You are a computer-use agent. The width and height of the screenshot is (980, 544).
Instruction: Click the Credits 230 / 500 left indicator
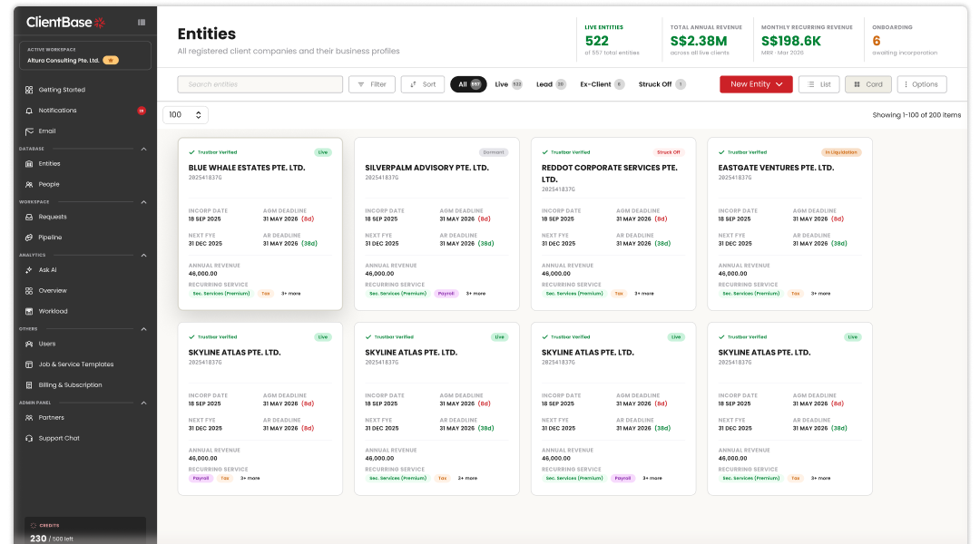tap(85, 532)
